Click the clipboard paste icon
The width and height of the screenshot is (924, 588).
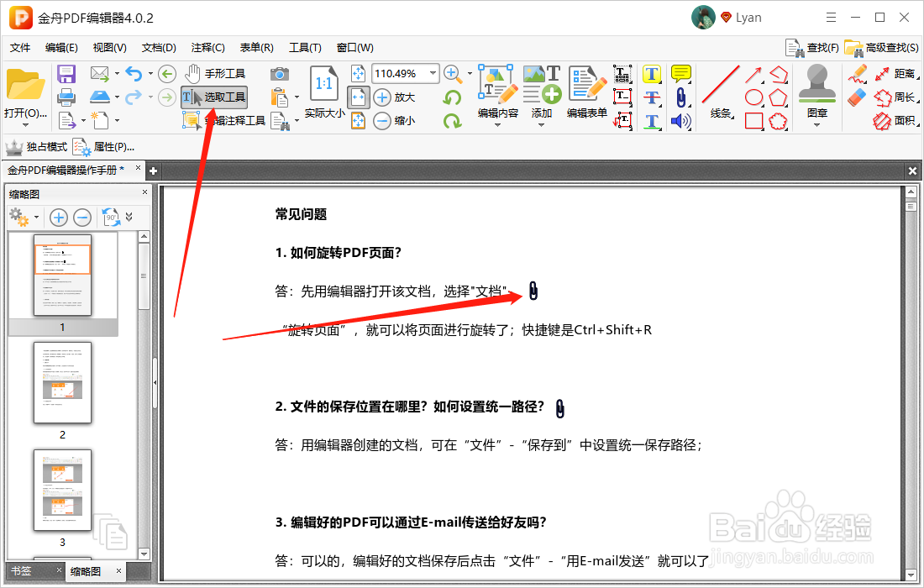coord(280,97)
